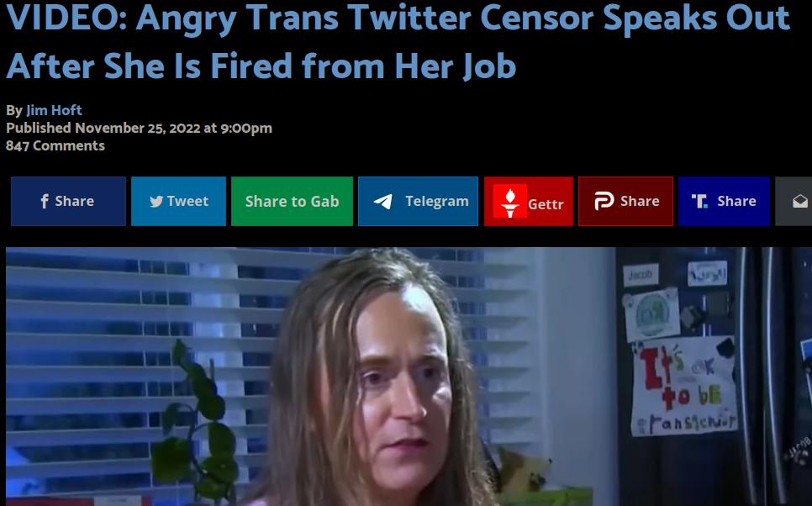Click the 'Gettr' share button text
Screen dimensions: 812x506
click(x=546, y=204)
